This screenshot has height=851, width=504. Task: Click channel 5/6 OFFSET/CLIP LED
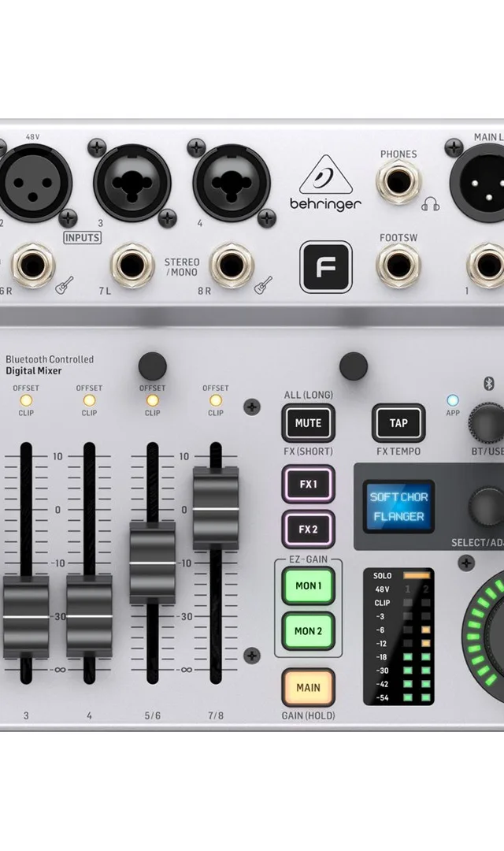click(x=153, y=400)
